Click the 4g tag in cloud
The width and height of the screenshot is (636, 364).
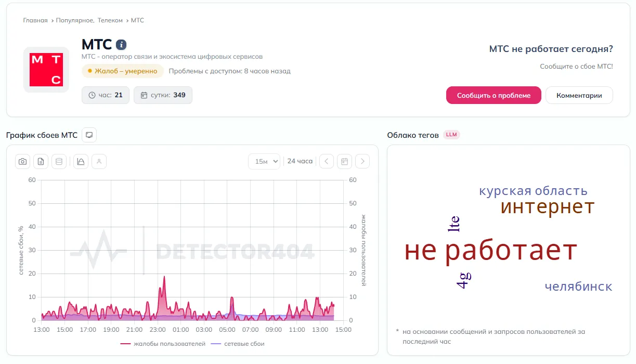tap(463, 280)
